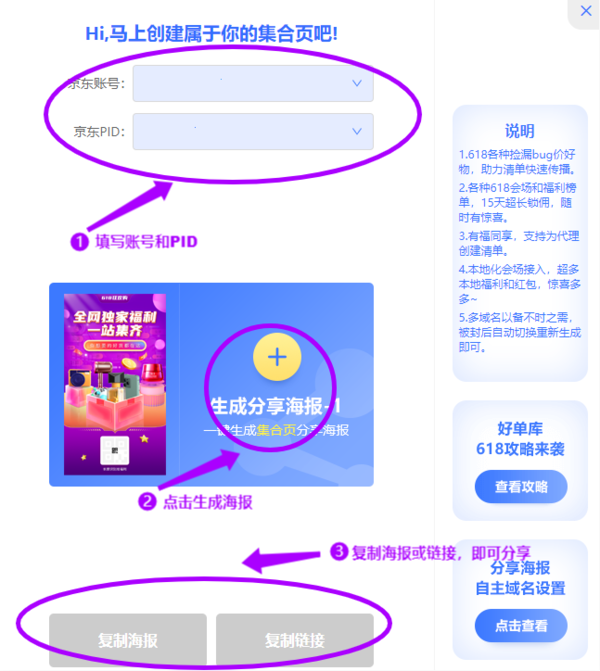Open the 京东账号 selection field
600x671 pixels.
(x=253, y=83)
